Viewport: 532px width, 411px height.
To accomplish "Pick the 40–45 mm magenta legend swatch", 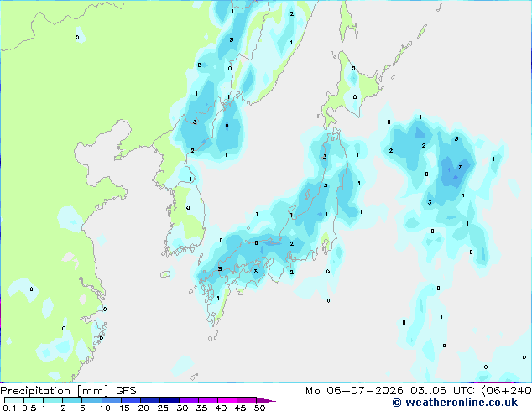I will click(x=227, y=400).
